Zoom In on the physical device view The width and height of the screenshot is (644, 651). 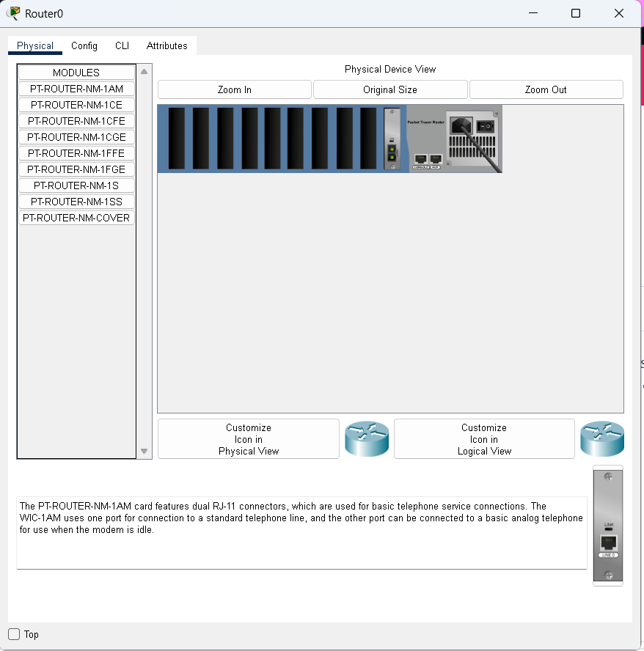click(234, 89)
